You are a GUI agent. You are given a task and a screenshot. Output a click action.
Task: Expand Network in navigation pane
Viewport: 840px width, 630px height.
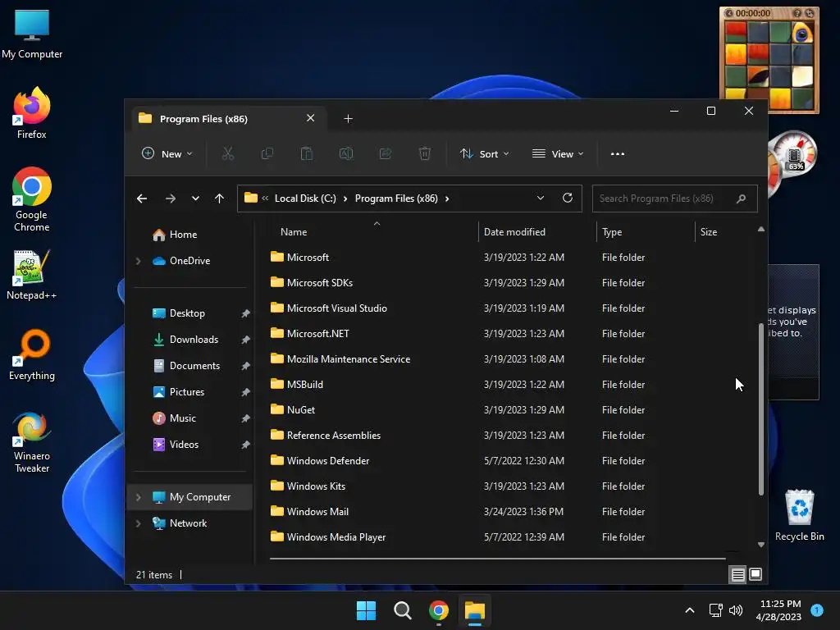tap(138, 523)
